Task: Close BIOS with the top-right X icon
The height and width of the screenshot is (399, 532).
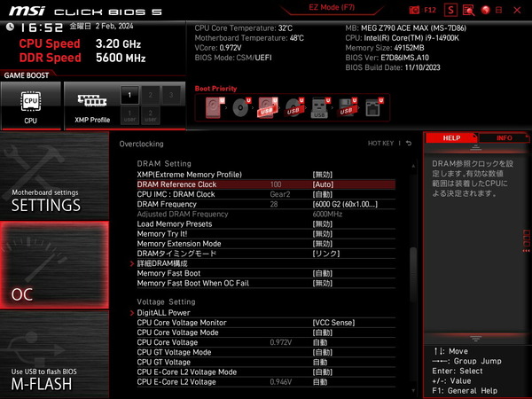Action: click(x=518, y=10)
